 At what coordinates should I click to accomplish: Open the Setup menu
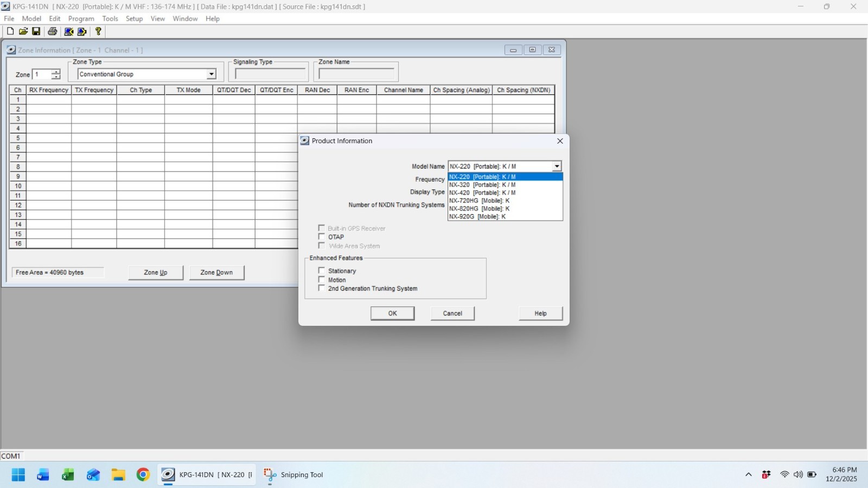134,18
